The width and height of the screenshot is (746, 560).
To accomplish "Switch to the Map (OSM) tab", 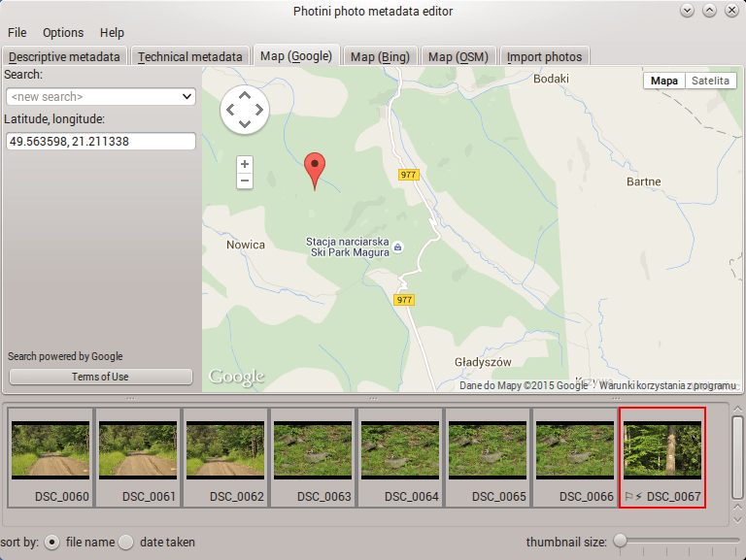I will [458, 56].
